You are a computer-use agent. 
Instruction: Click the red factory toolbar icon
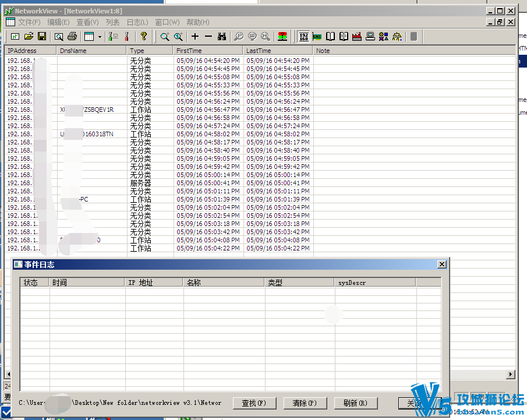coord(357,36)
